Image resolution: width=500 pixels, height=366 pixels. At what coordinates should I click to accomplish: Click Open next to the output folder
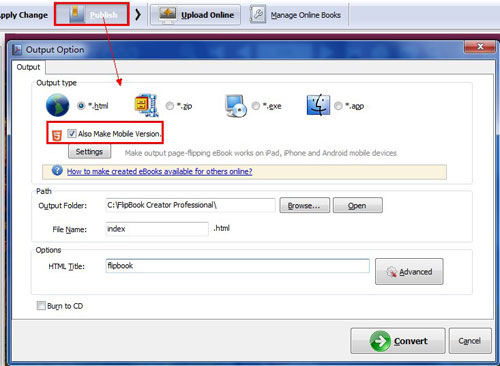357,205
